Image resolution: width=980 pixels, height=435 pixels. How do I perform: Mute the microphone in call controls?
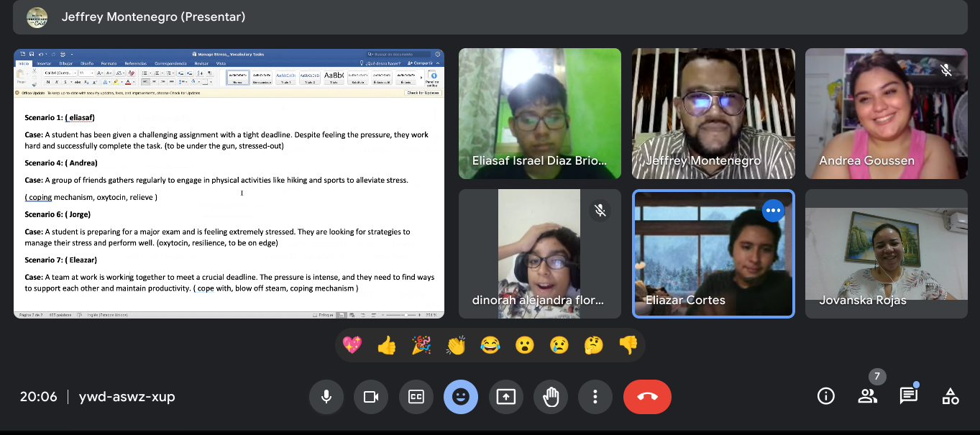pos(326,397)
